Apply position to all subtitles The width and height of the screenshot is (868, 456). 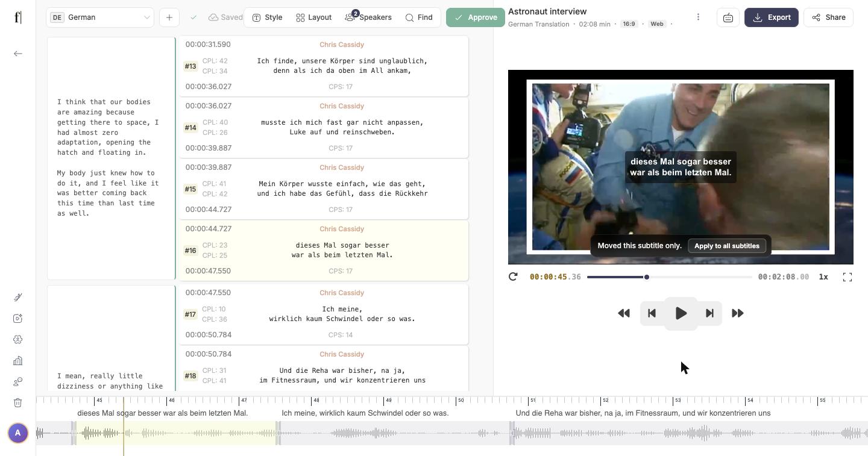pyautogui.click(x=727, y=246)
